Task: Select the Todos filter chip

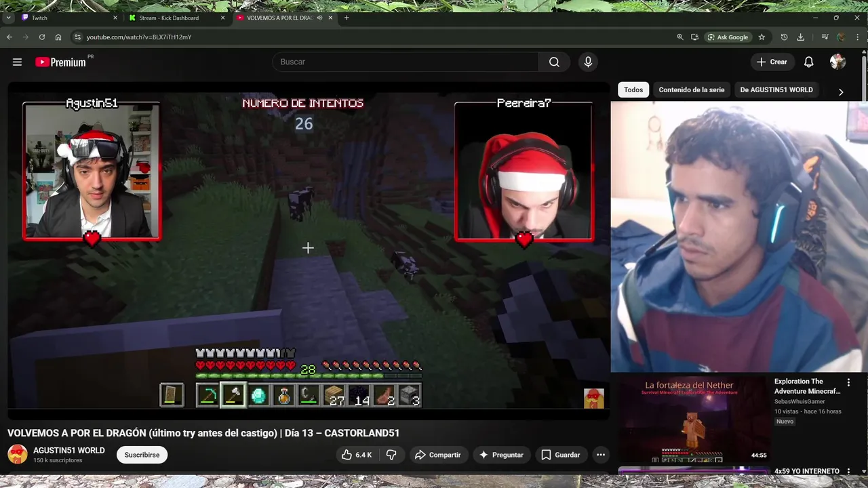Action: [x=633, y=89]
